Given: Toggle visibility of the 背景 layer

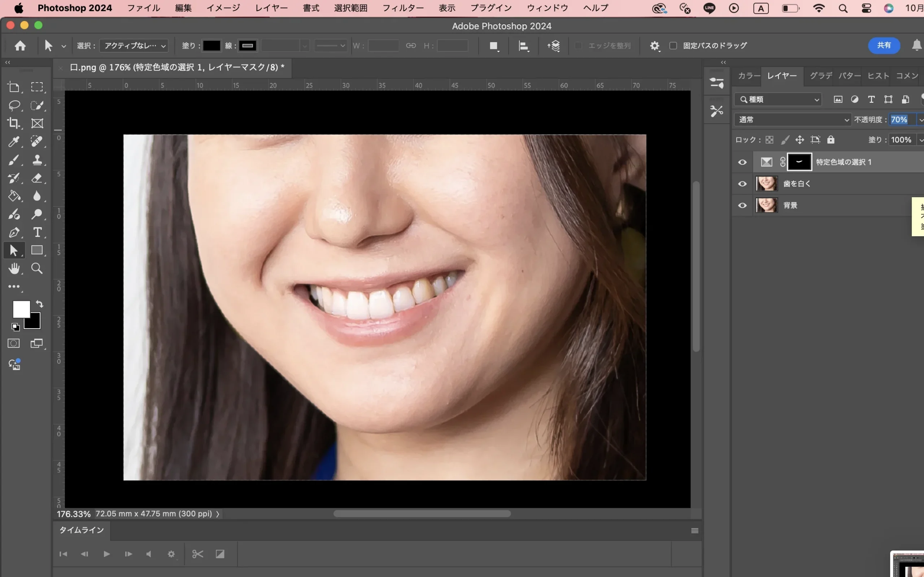Looking at the screenshot, I should [x=742, y=205].
